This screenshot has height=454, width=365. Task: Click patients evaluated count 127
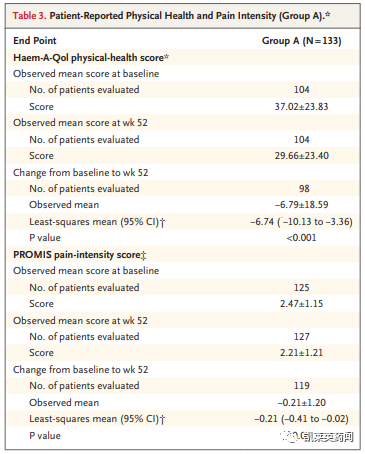pos(301,337)
